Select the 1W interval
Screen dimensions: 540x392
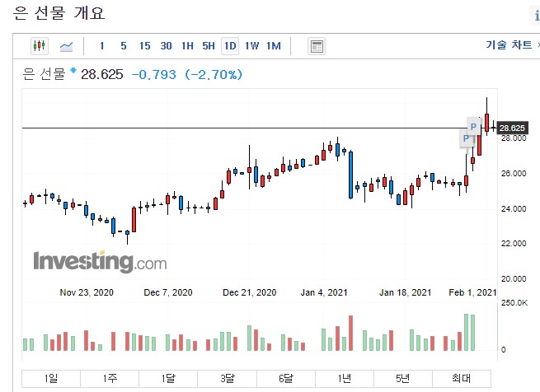251,46
